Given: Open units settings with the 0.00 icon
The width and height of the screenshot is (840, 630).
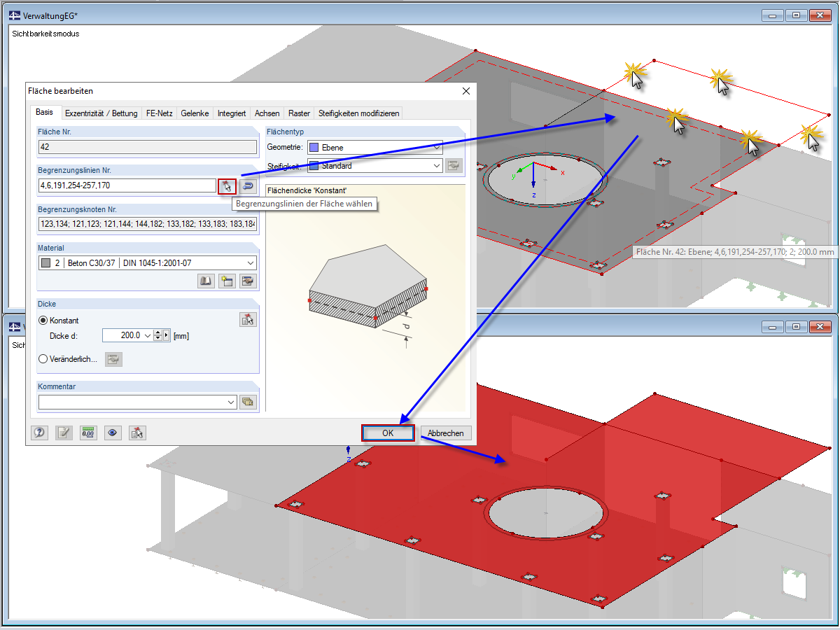Looking at the screenshot, I should 88,433.
